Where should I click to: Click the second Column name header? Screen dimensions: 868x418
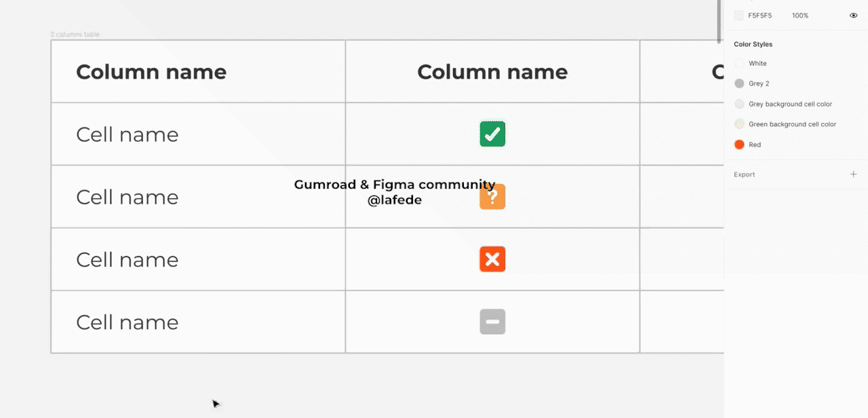(x=492, y=72)
